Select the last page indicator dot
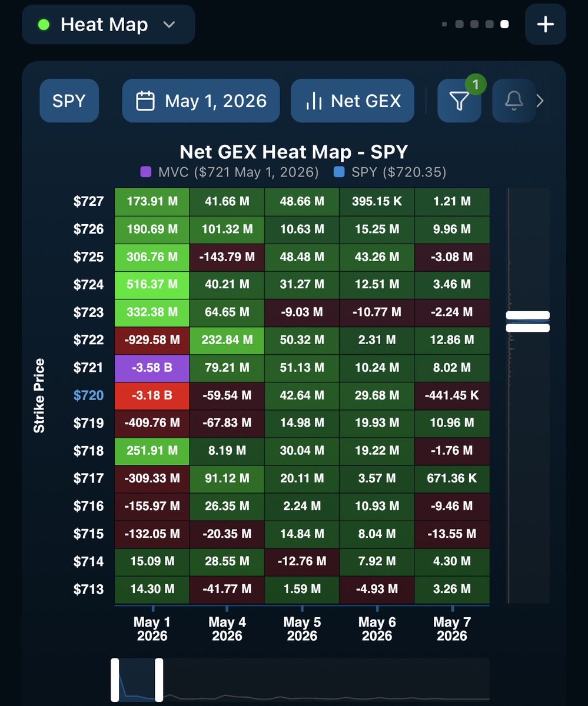 coord(504,24)
